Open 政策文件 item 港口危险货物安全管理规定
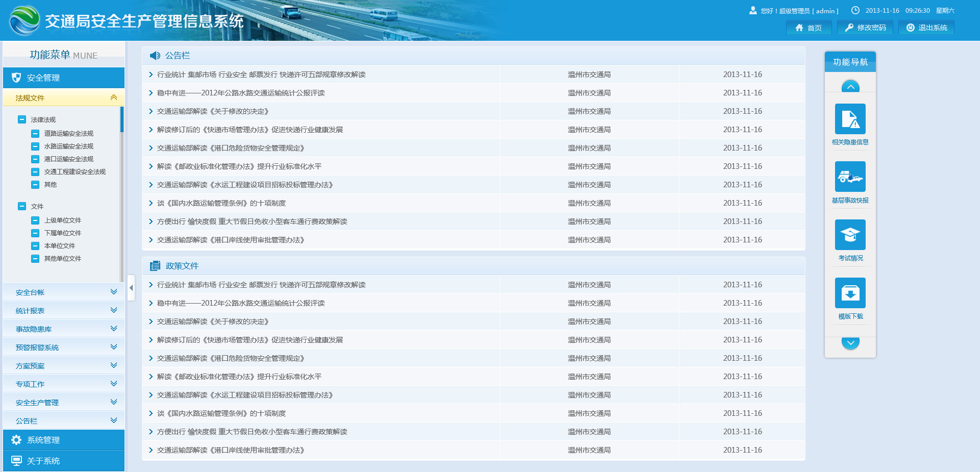This screenshot has height=472, width=980. pos(231,358)
